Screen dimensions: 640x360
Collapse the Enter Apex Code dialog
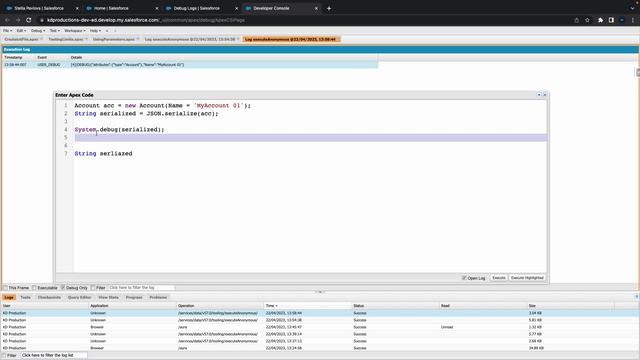(539, 95)
